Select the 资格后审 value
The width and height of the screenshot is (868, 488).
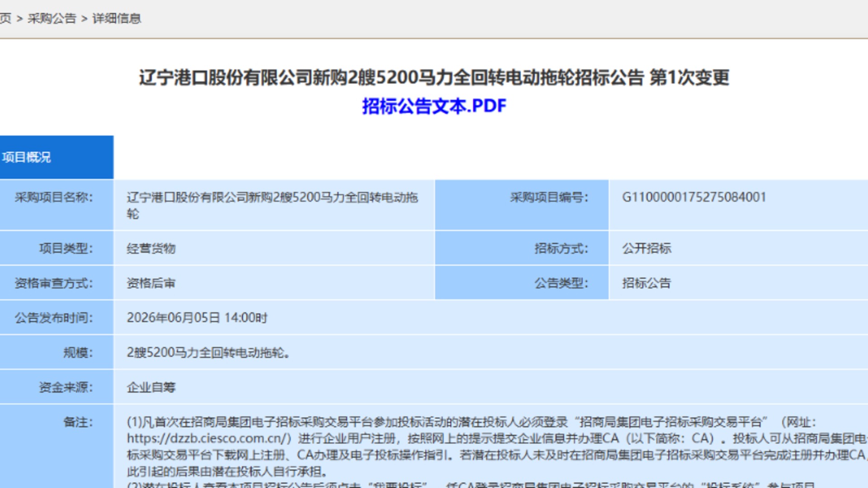[151, 283]
